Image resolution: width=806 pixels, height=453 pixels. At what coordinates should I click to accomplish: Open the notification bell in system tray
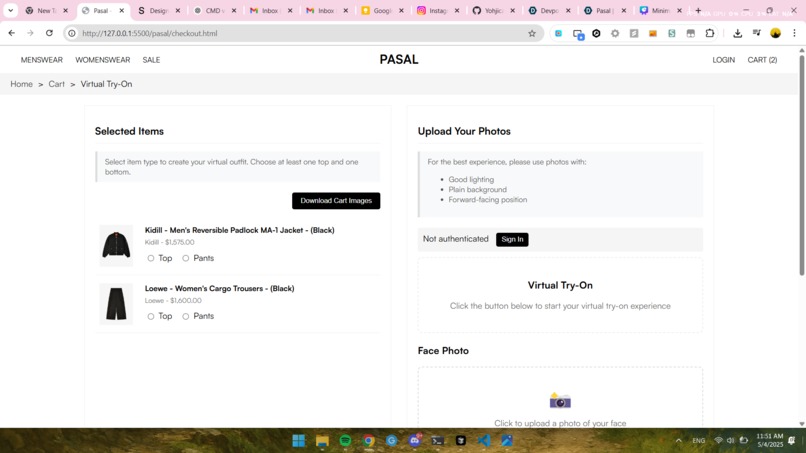[x=792, y=440]
